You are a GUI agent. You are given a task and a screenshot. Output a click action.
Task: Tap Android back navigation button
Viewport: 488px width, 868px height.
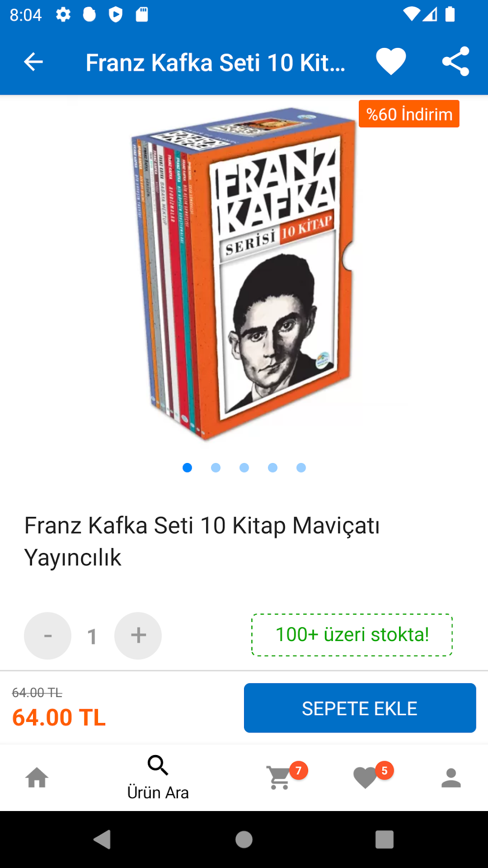(102, 839)
